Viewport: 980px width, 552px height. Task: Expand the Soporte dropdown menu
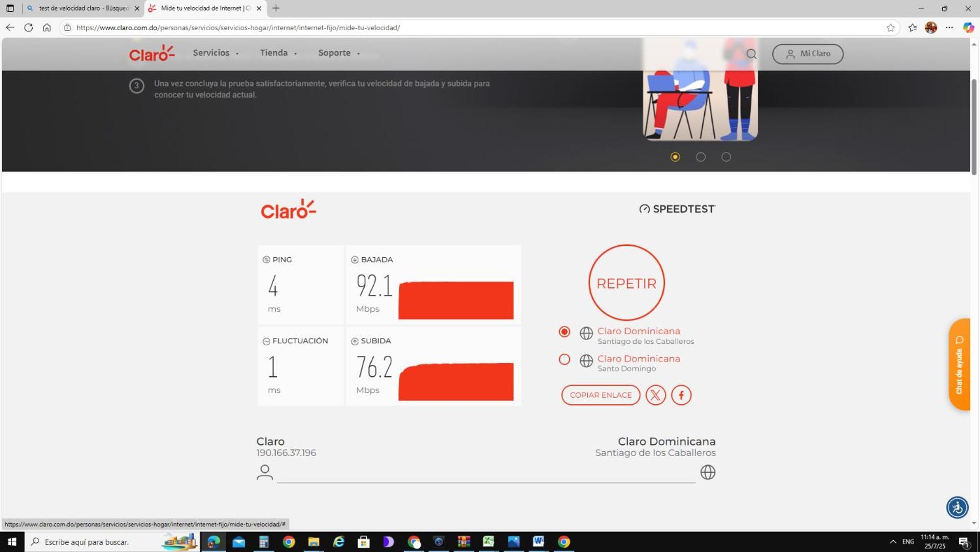(339, 53)
